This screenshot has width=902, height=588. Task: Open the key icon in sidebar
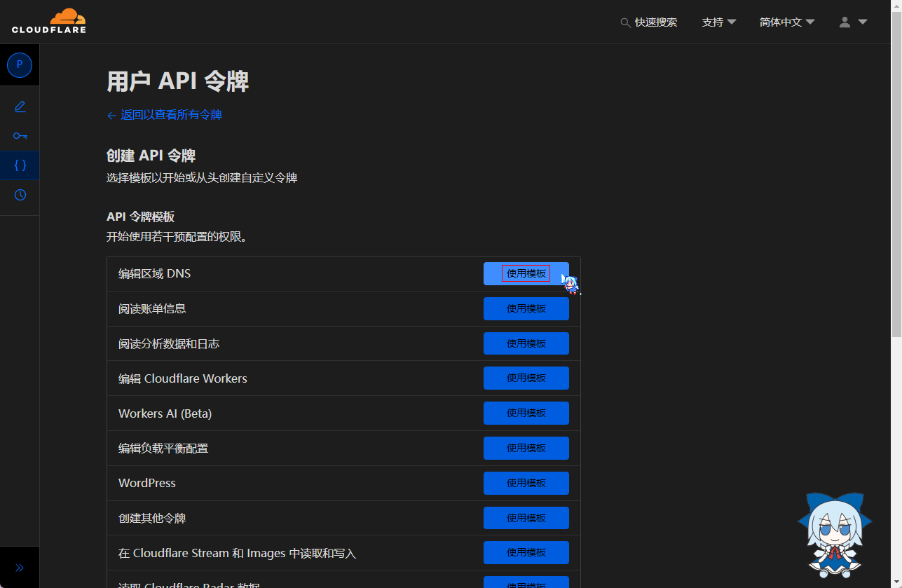[20, 136]
